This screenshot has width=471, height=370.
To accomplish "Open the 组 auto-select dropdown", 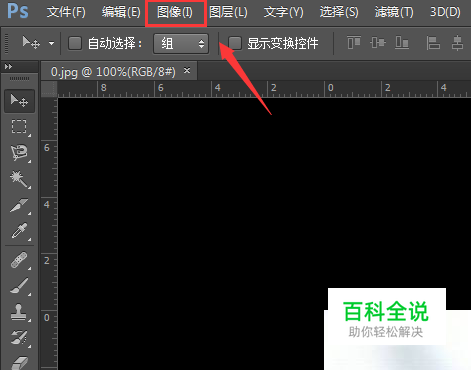I will 181,43.
